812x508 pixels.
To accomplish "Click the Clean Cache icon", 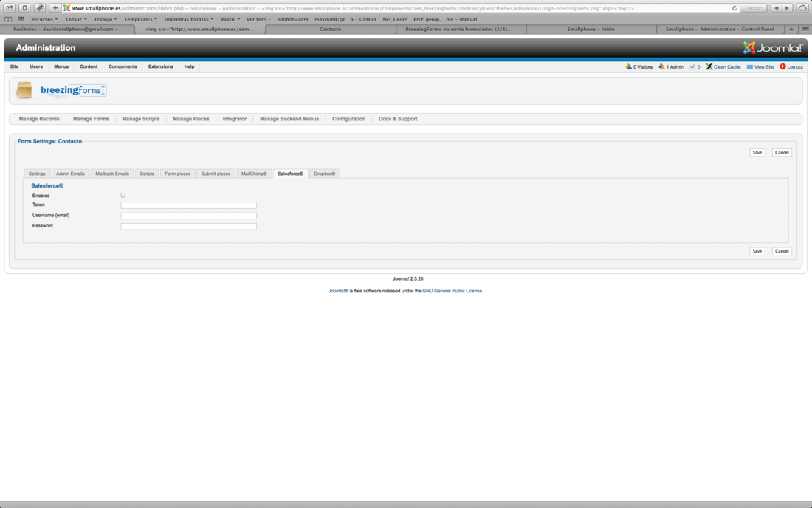I will (709, 66).
